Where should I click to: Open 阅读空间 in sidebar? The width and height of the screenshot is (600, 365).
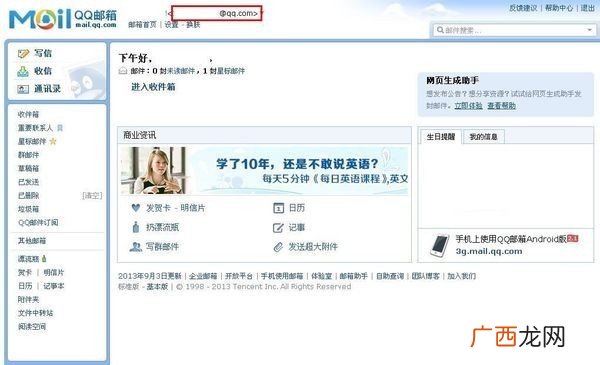coord(32,327)
